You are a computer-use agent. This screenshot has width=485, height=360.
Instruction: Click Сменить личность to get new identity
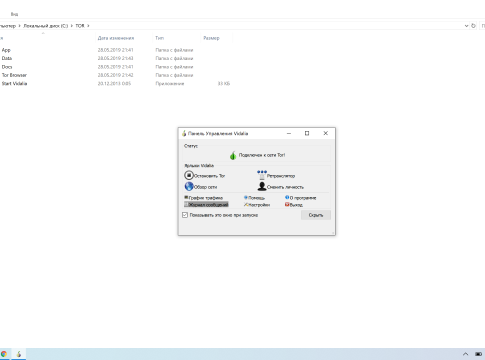(x=280, y=187)
